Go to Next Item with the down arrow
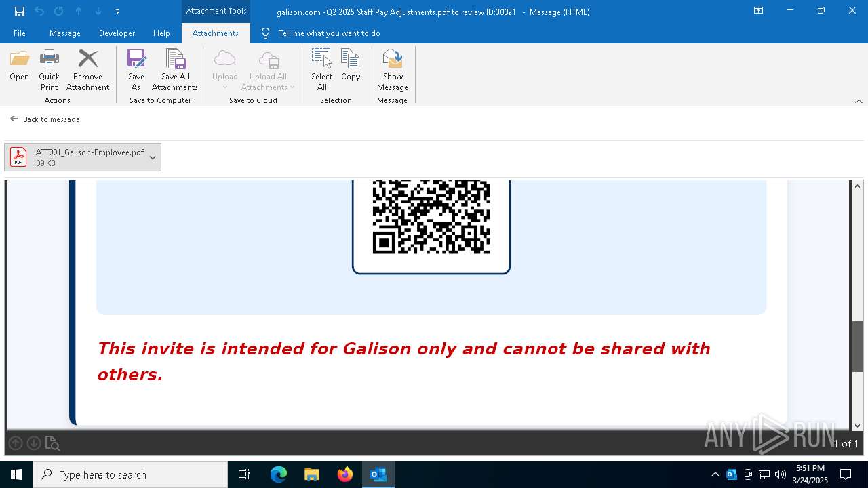The image size is (868, 488). [98, 12]
